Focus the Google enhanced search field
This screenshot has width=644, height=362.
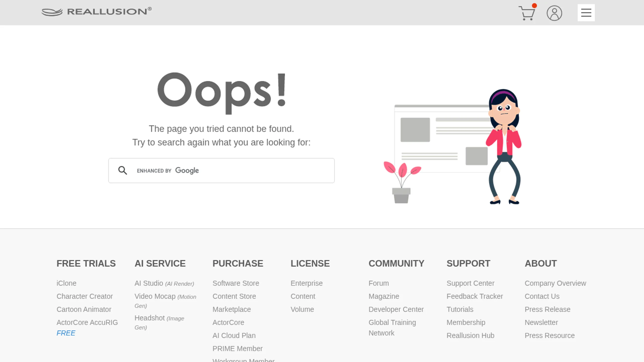(221, 170)
